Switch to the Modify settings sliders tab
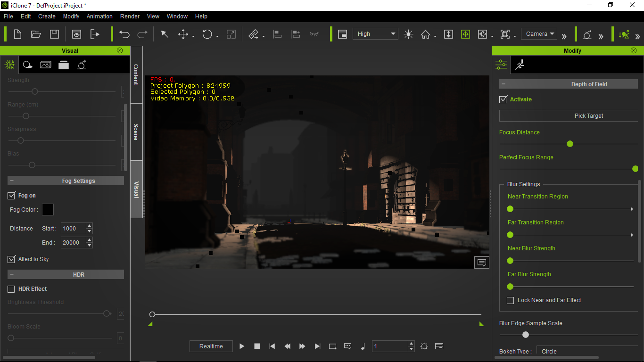Viewport: 644px width, 362px height. tap(501, 65)
